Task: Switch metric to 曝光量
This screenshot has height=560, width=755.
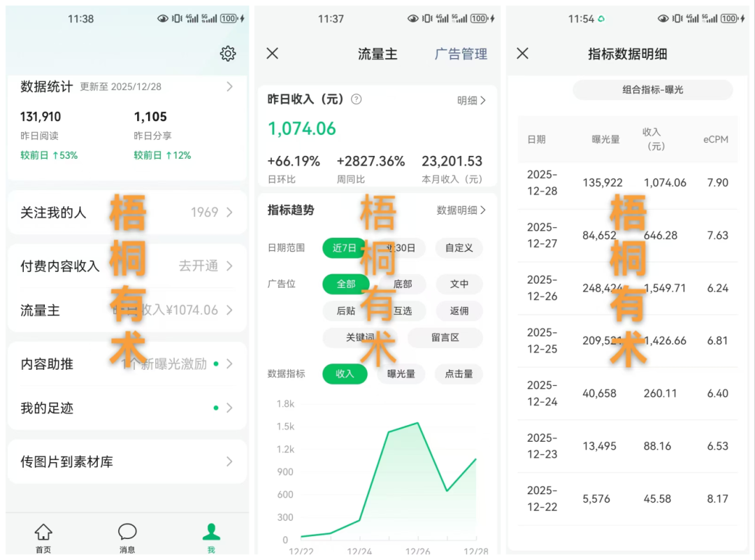Action: [x=401, y=373]
